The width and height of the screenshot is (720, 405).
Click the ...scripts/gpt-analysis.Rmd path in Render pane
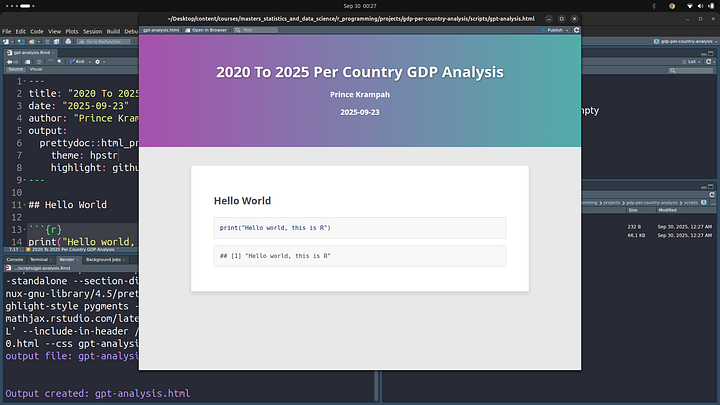click(x=42, y=268)
